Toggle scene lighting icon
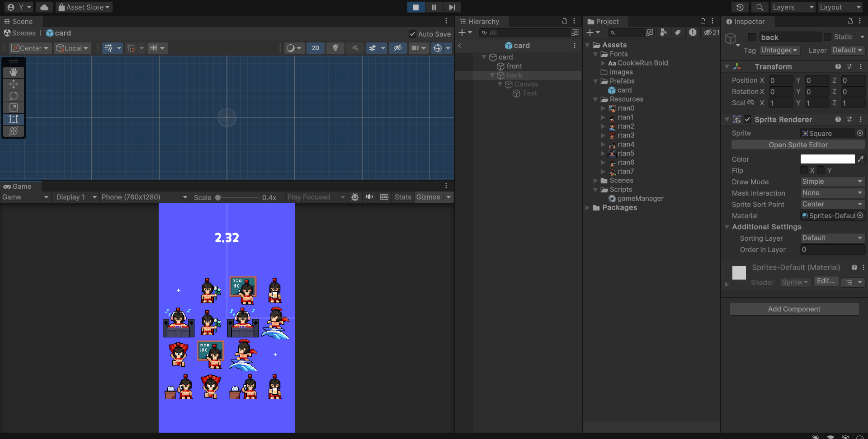Screen dimensions: 868x439 point(335,48)
